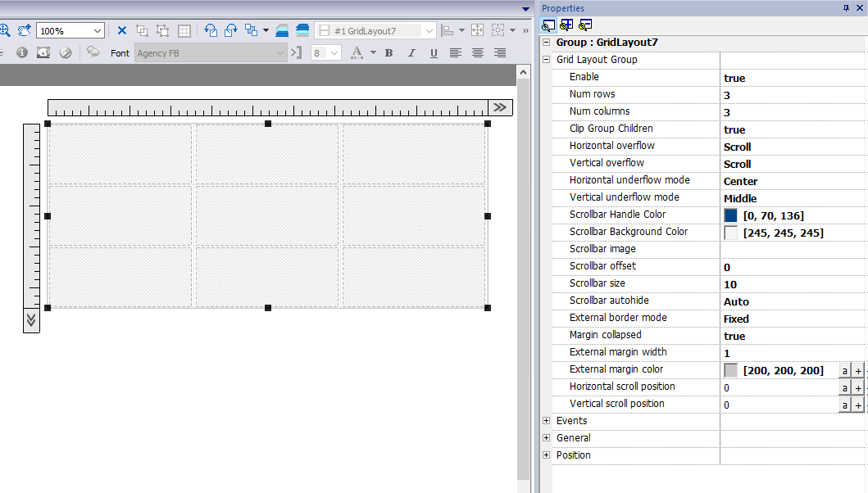Toggle bold text formatting

point(389,53)
